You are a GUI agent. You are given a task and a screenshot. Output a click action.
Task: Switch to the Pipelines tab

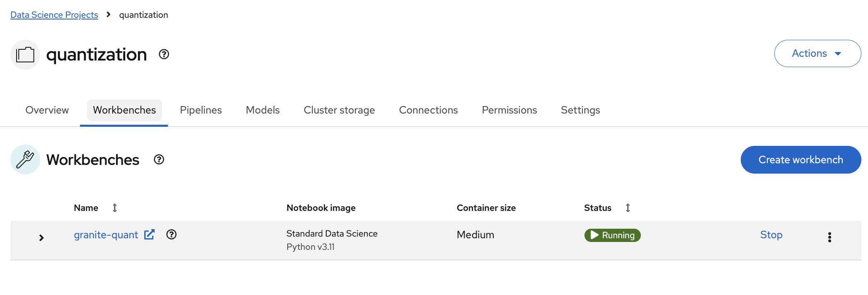(x=201, y=110)
